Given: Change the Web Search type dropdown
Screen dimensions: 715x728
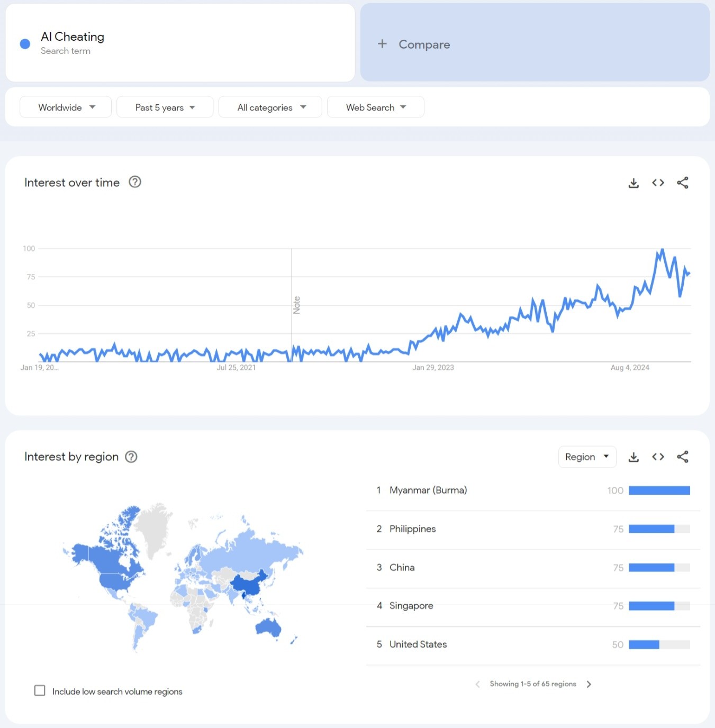Looking at the screenshot, I should [x=375, y=107].
